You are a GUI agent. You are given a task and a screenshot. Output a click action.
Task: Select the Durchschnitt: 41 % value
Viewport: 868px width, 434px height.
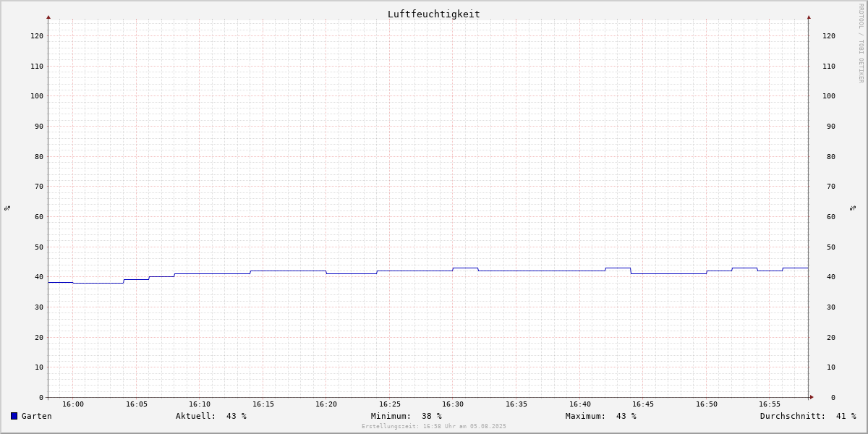pos(808,416)
